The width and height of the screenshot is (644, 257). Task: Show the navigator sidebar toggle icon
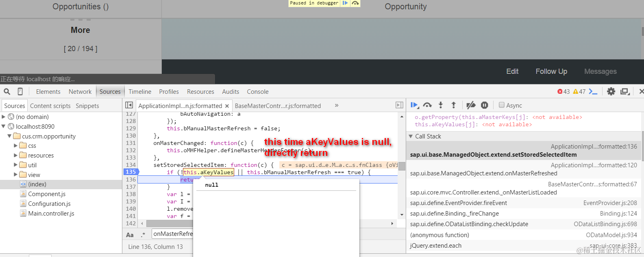click(x=129, y=105)
